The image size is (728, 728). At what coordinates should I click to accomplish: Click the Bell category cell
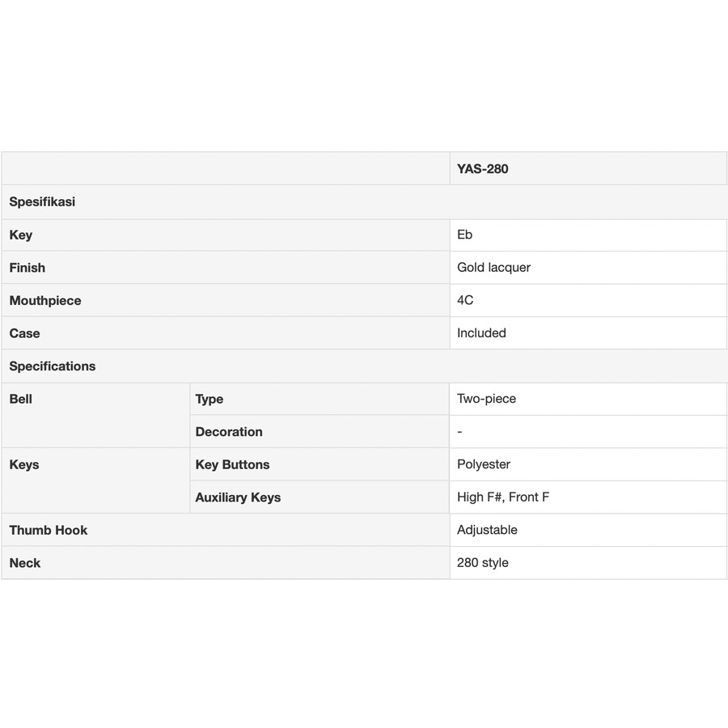[x=21, y=399]
